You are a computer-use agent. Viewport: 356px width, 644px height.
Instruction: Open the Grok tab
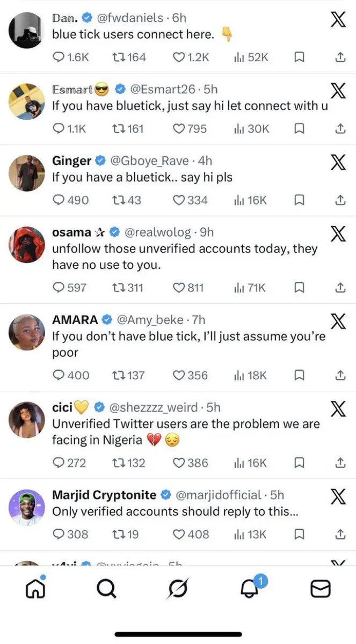point(178,589)
